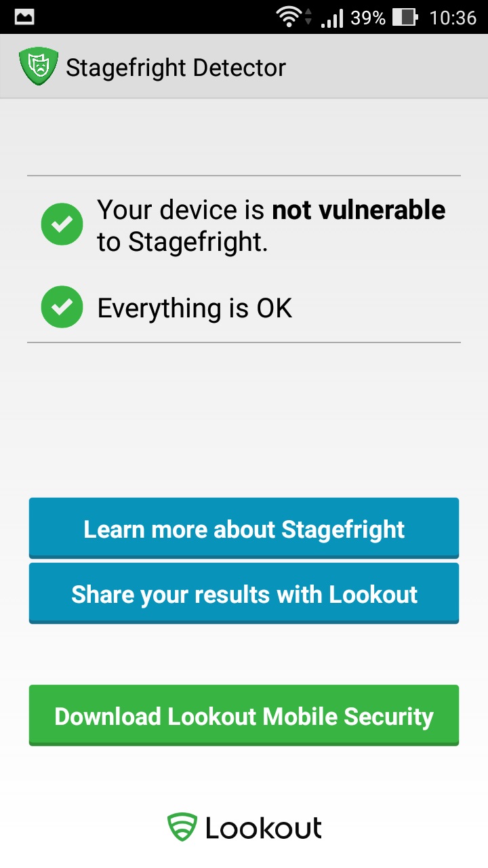Tap the Lookout wordmark text
The height and width of the screenshot is (868, 488).
[x=264, y=828]
